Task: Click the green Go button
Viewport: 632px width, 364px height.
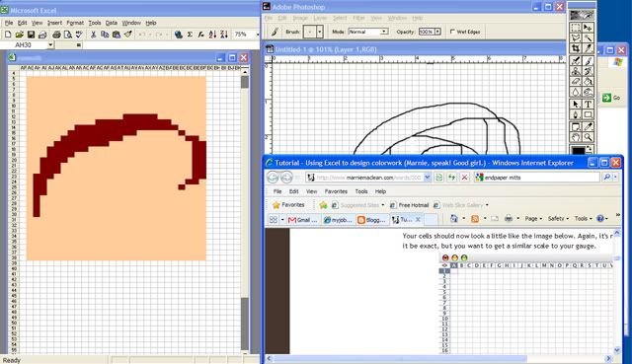Action: [x=611, y=98]
